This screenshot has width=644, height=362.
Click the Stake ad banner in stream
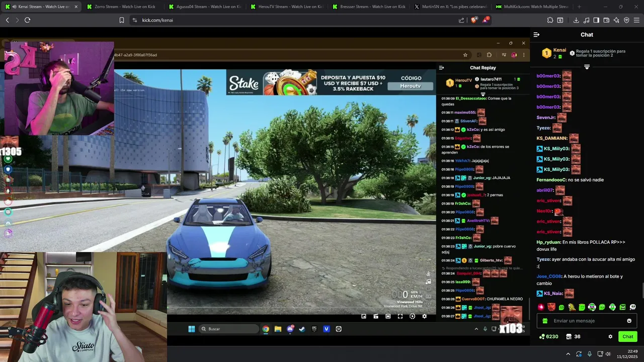[331, 82]
